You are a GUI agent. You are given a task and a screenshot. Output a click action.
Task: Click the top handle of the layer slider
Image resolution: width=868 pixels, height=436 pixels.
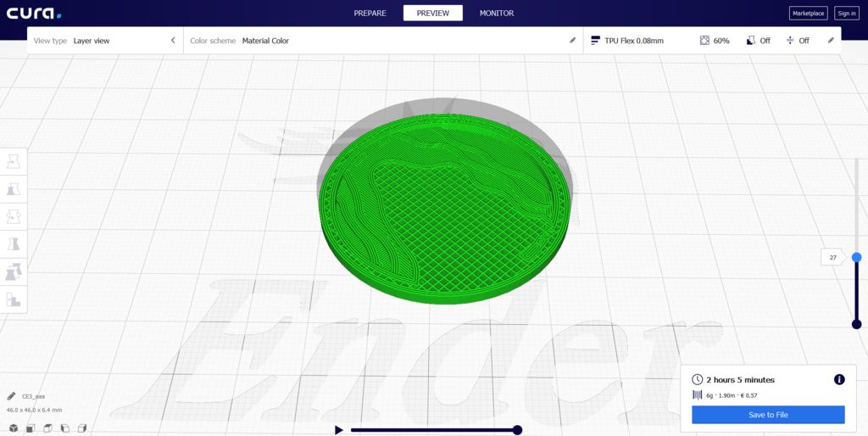[x=856, y=257]
